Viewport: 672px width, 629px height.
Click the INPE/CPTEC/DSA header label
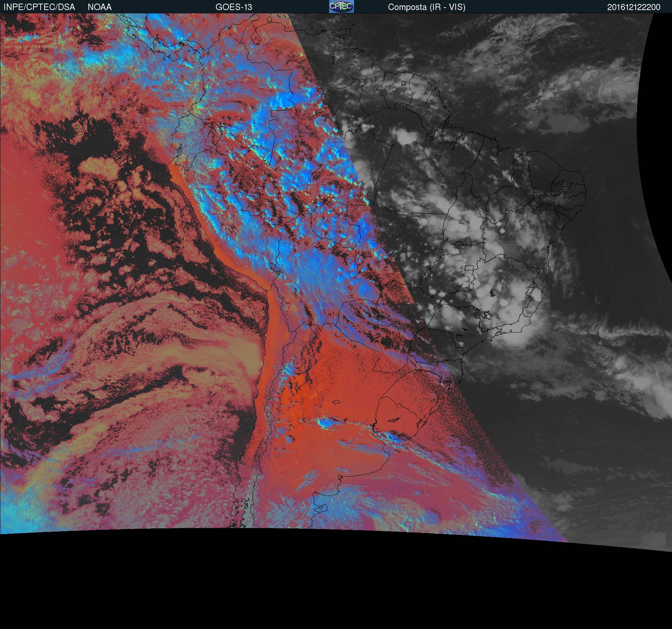(x=39, y=7)
